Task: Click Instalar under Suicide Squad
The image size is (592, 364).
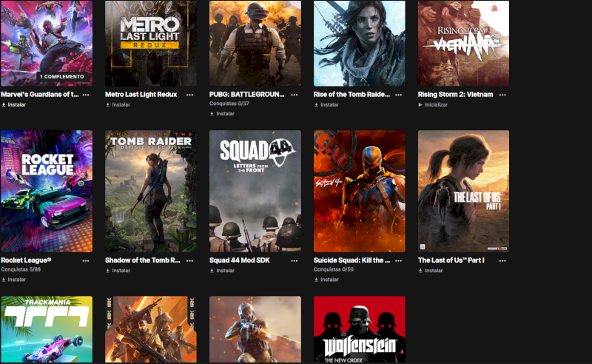Action: click(326, 280)
